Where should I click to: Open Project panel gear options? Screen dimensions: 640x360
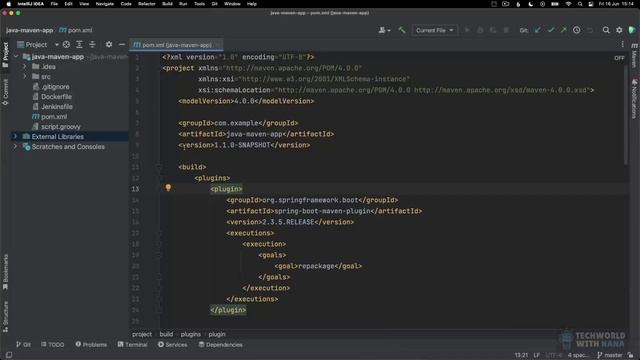(109, 44)
